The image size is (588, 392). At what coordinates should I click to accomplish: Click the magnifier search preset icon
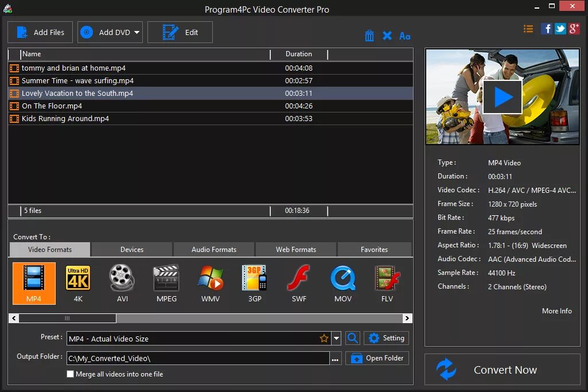(x=352, y=339)
